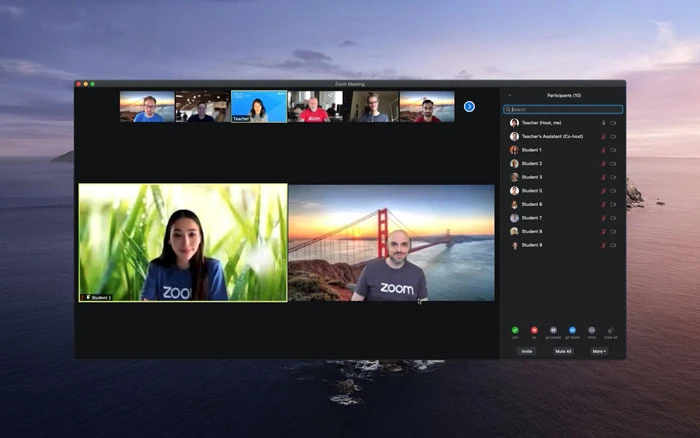This screenshot has height=438, width=700.
Task: Unmute Student 2 via microphone icon
Action: pyautogui.click(x=603, y=163)
